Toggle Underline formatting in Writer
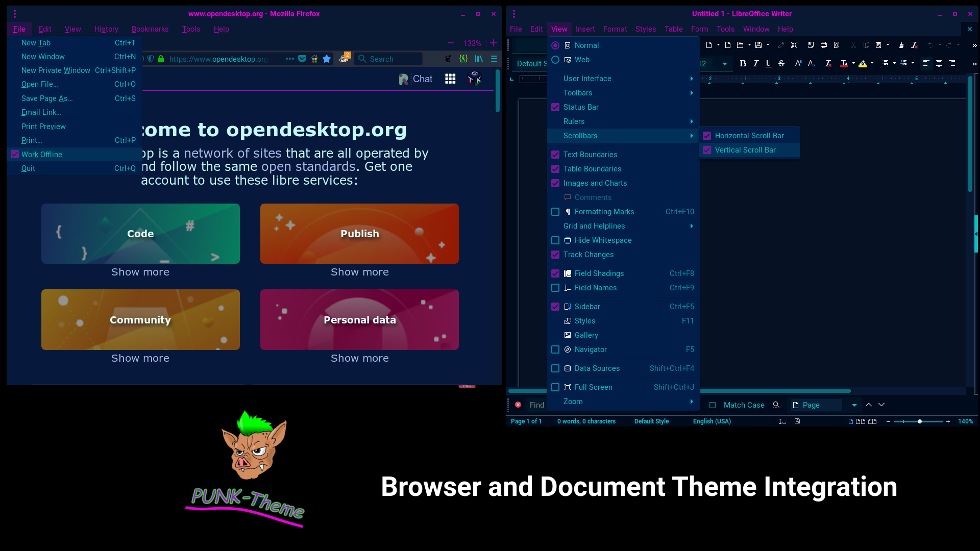Viewport: 980px width, 551px height. point(769,63)
